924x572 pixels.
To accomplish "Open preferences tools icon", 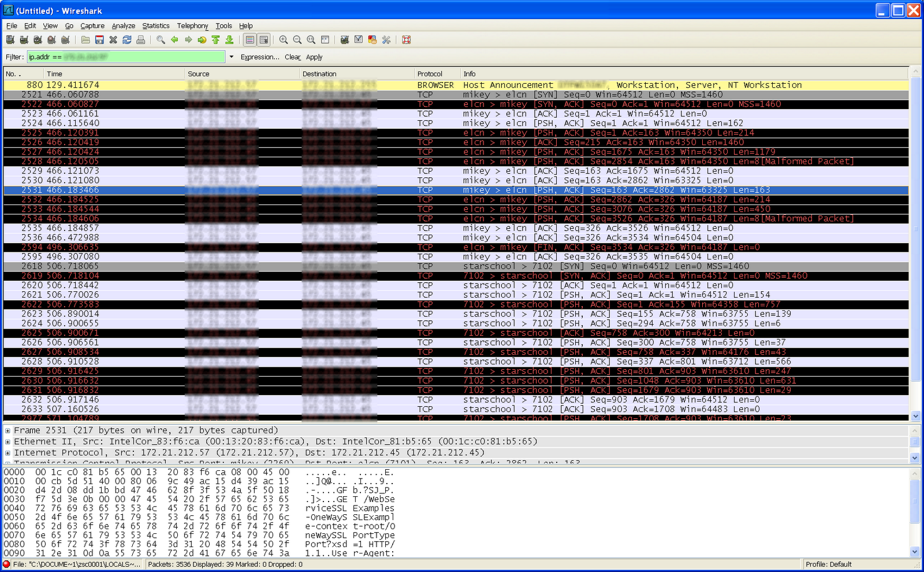I will (386, 40).
